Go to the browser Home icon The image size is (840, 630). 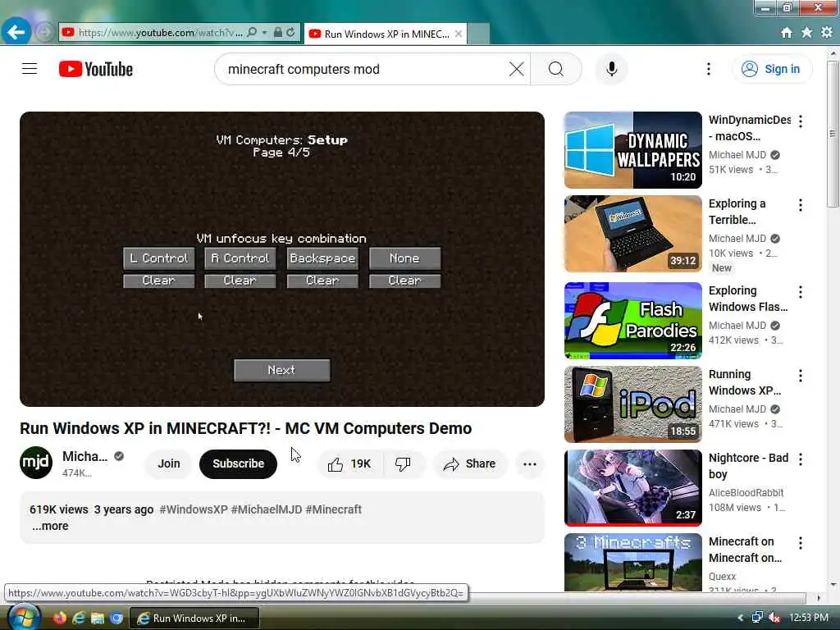pos(787,33)
